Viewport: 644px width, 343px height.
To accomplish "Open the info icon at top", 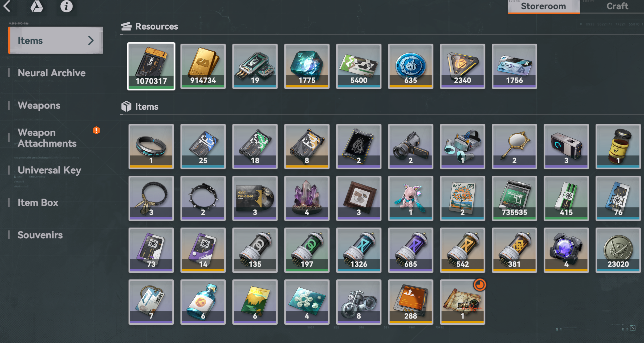I will [x=66, y=6].
